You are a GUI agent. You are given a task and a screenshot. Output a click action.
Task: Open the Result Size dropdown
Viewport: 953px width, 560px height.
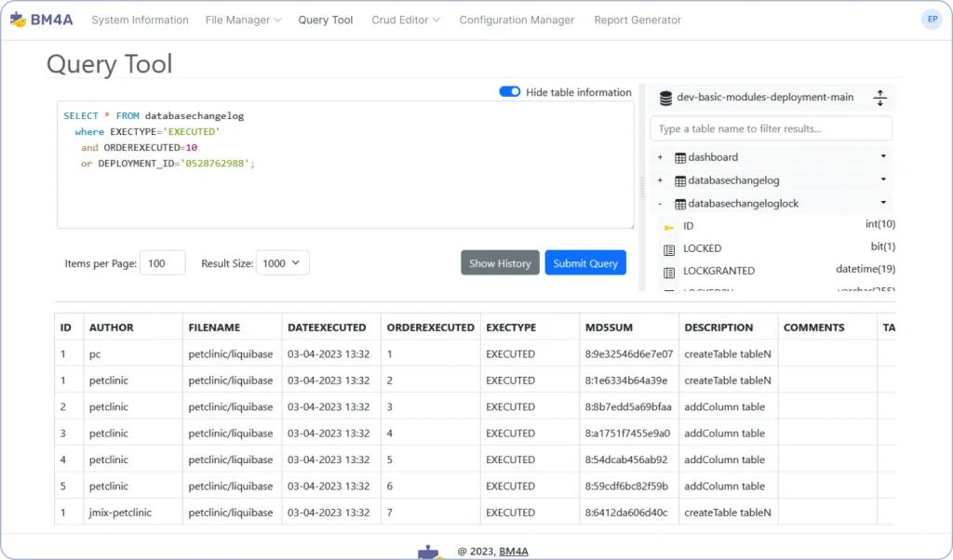point(283,263)
